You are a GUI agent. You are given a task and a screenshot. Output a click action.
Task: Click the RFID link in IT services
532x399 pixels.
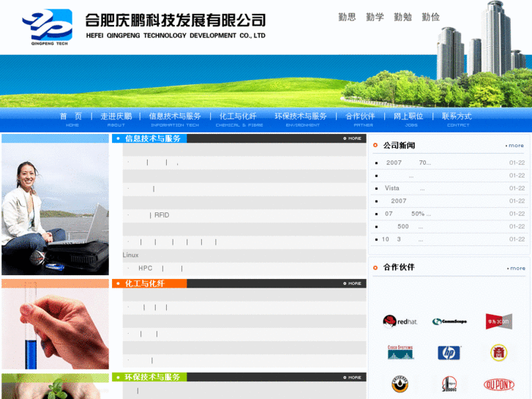[162, 215]
